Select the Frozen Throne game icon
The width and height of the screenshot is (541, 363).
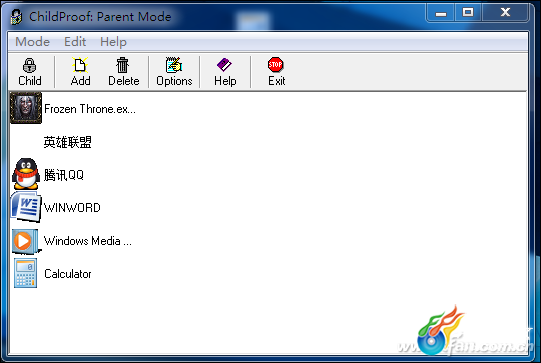coord(26,108)
